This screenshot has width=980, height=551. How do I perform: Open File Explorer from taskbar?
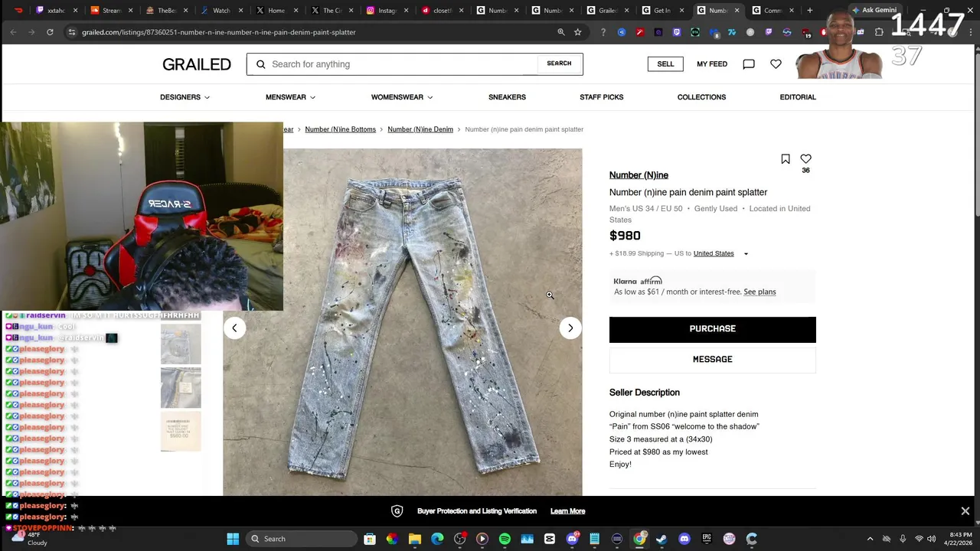tap(414, 539)
